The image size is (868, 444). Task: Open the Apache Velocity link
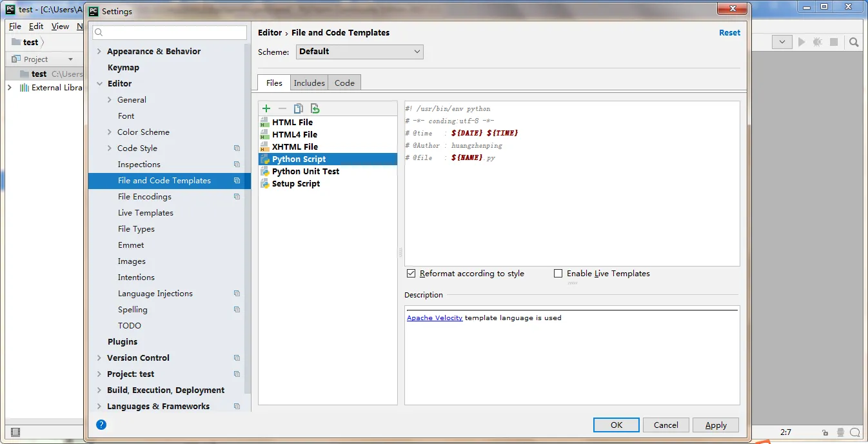(x=435, y=318)
